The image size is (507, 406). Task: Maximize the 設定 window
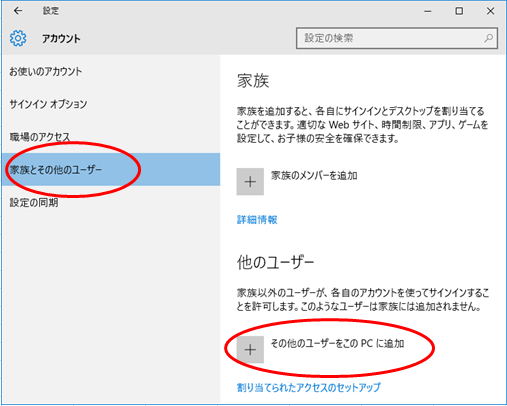point(459,11)
